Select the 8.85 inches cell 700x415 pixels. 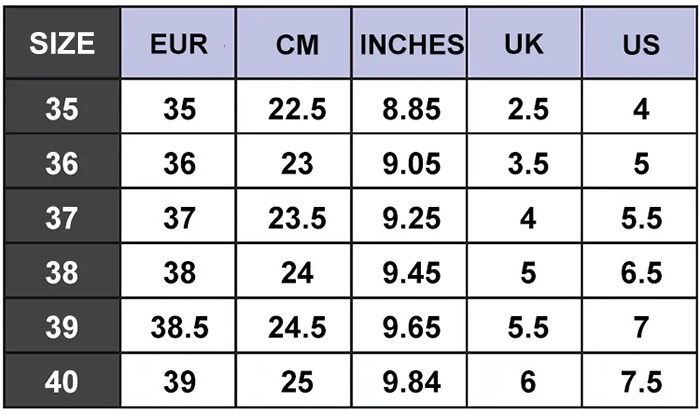point(411,109)
